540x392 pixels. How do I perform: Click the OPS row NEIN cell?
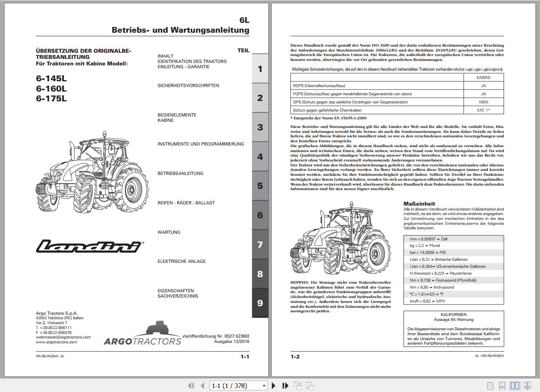tap(484, 102)
